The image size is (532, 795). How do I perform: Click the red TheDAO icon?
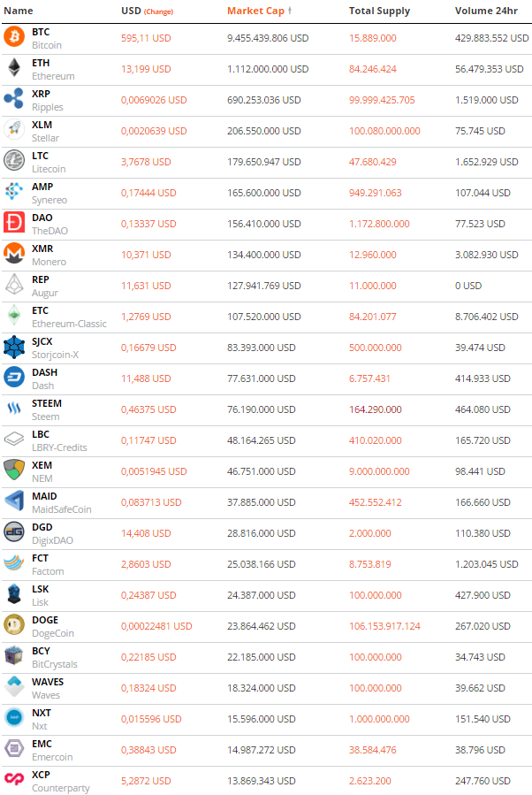(x=15, y=223)
